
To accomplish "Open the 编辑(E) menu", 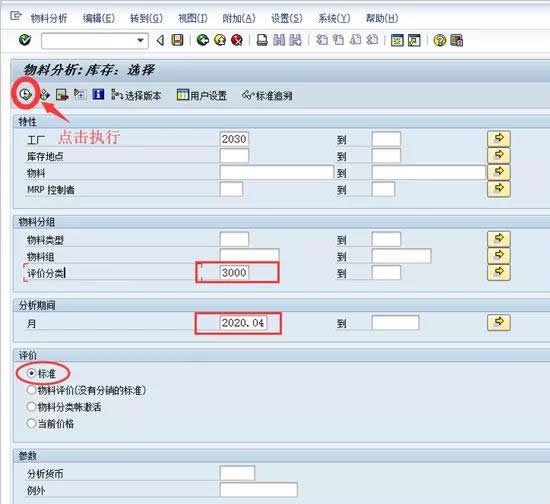I will click(x=99, y=18).
